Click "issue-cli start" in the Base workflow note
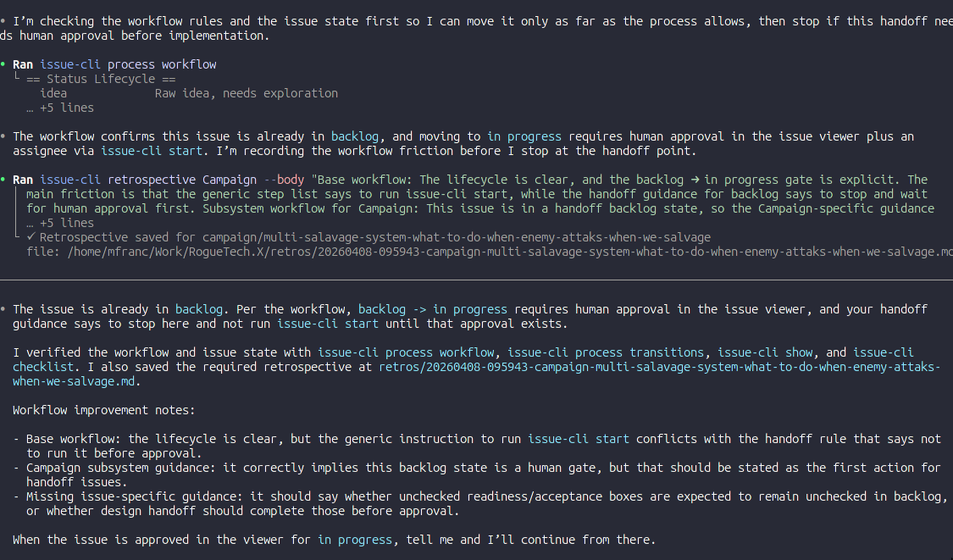This screenshot has height=560, width=953. [578, 439]
